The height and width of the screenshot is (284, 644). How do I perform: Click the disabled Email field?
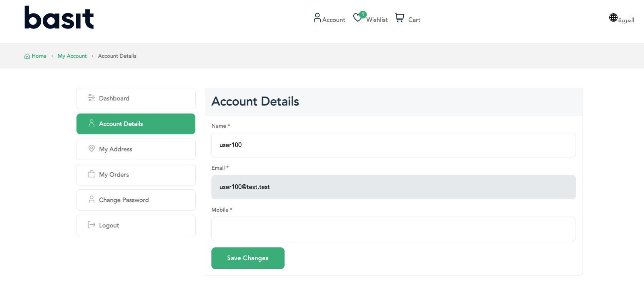coord(393,187)
